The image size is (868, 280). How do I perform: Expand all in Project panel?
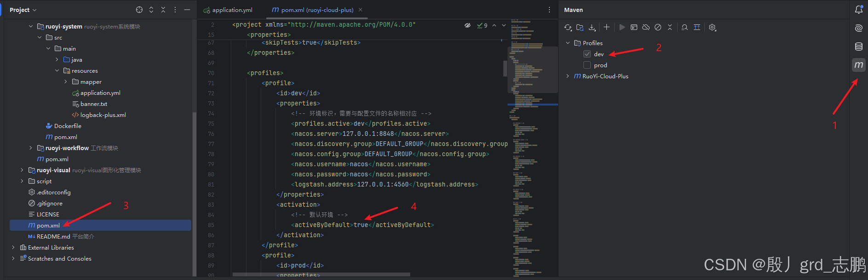(x=151, y=10)
